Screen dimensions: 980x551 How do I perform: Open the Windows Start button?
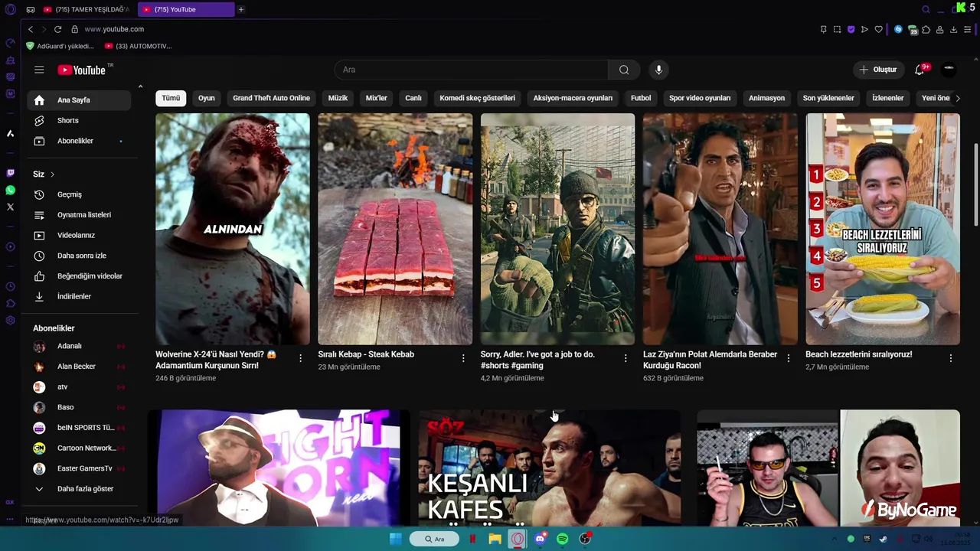tap(396, 539)
